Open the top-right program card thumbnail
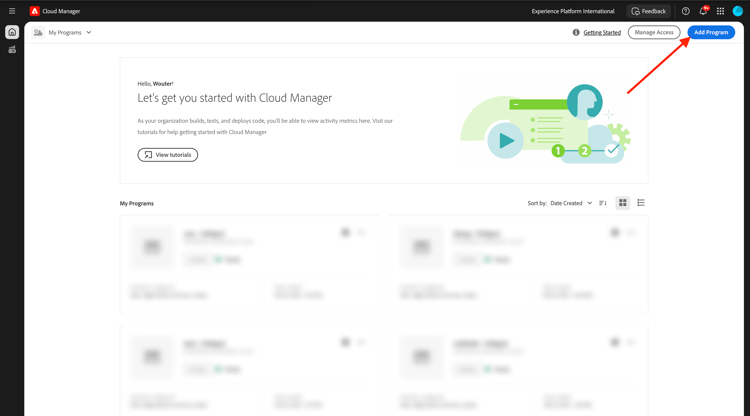This screenshot has height=416, width=750. point(421,247)
